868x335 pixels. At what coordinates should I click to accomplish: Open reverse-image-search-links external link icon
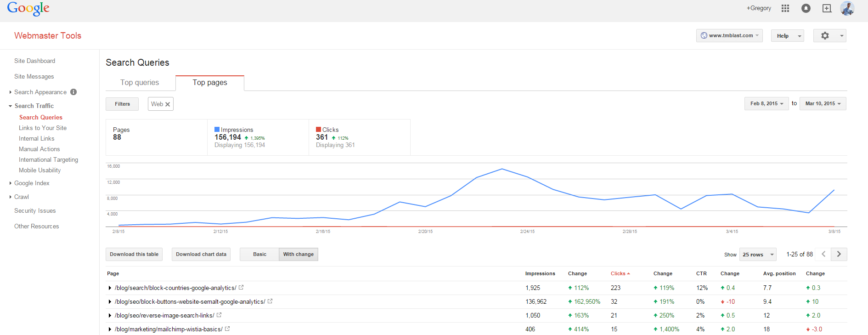(219, 315)
